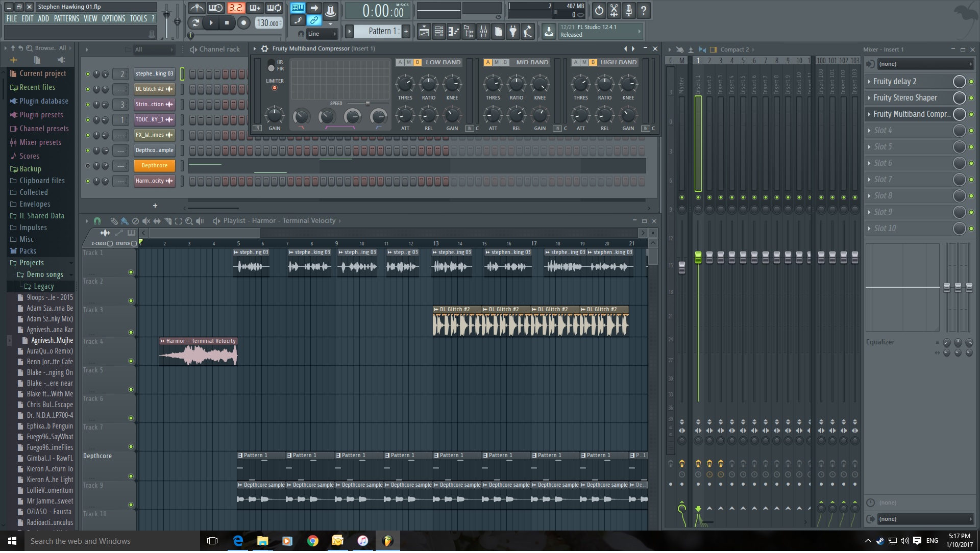
Task: Click the audio editor scissors icon
Action: (x=614, y=10)
